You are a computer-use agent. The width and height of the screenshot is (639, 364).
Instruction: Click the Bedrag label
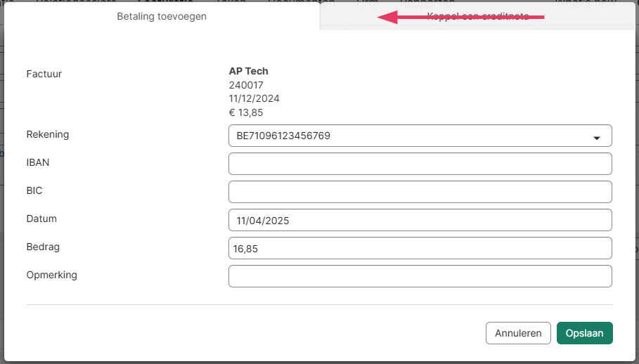tap(43, 247)
